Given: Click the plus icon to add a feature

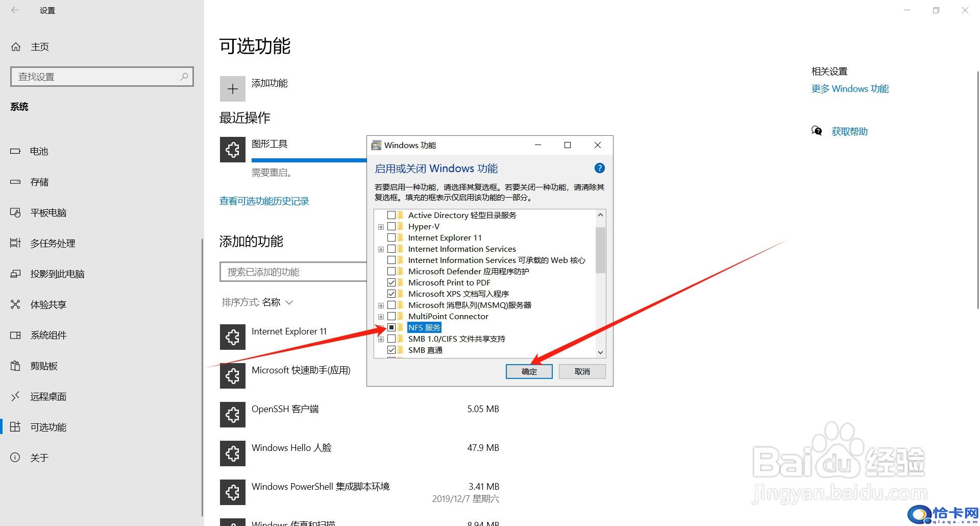Looking at the screenshot, I should click(x=233, y=89).
